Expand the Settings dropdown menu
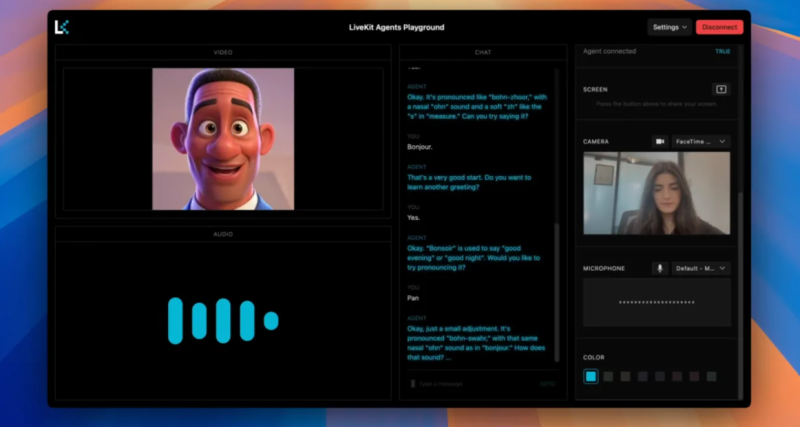The image size is (800, 427). pos(669,27)
